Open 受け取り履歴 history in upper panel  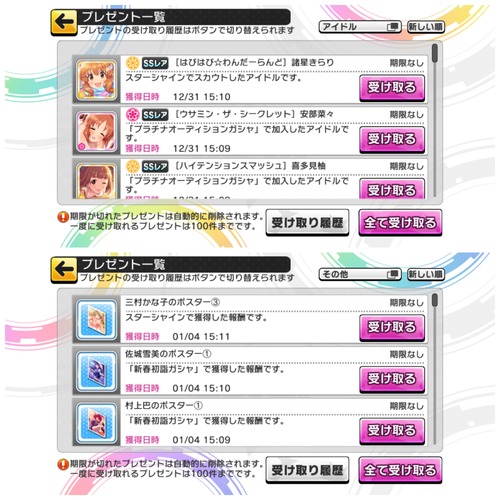[x=307, y=222]
